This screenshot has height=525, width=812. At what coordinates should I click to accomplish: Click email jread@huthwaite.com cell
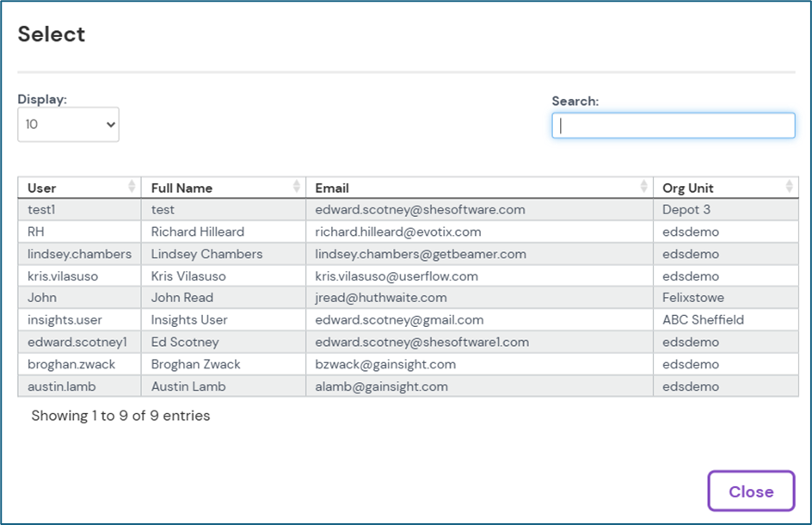tap(381, 298)
